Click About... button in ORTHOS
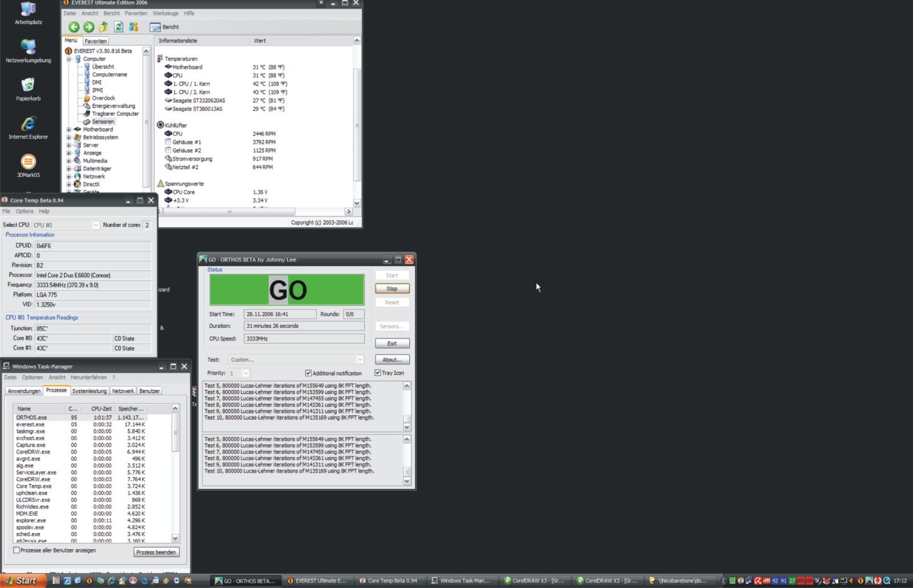This screenshot has width=913, height=588. (392, 360)
